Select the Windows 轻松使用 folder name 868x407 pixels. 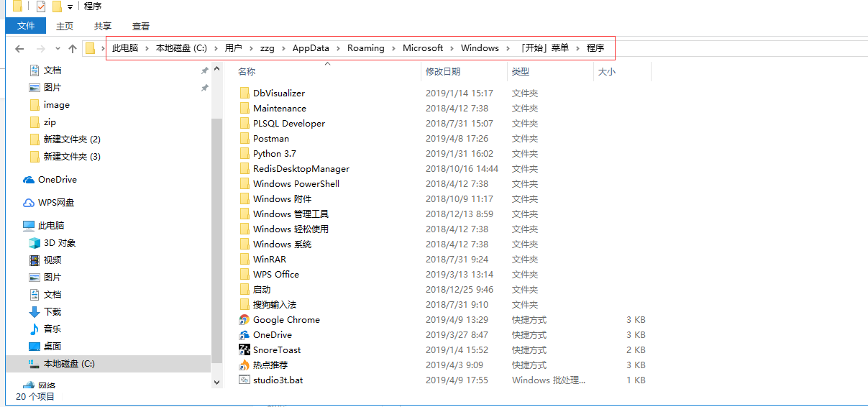pyautogui.click(x=291, y=229)
